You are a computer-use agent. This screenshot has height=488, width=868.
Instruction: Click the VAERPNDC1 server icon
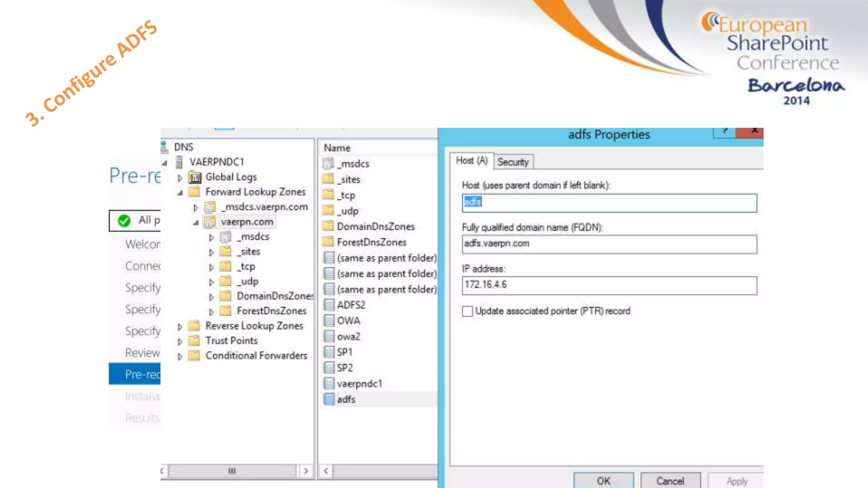(179, 162)
